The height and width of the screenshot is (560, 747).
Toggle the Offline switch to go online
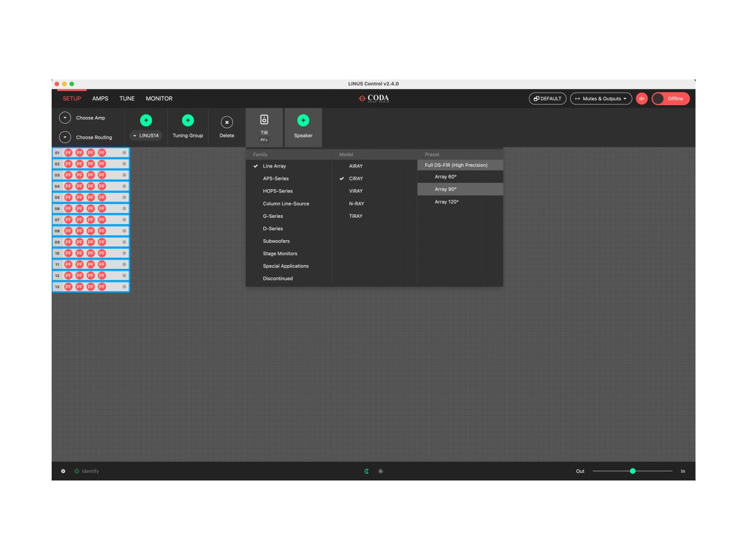click(670, 98)
